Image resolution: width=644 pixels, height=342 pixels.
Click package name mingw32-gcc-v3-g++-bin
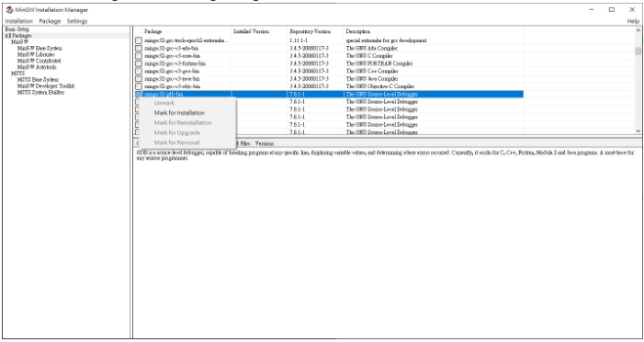pos(172,71)
